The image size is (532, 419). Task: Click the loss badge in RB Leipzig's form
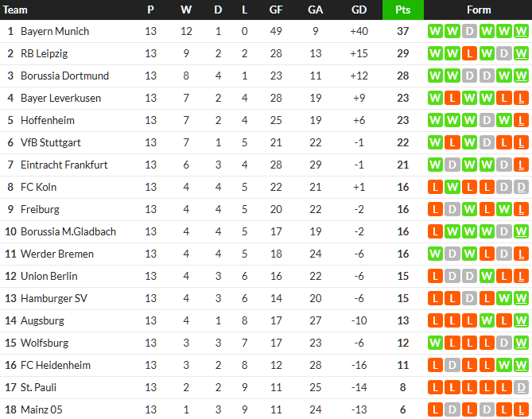[469, 54]
